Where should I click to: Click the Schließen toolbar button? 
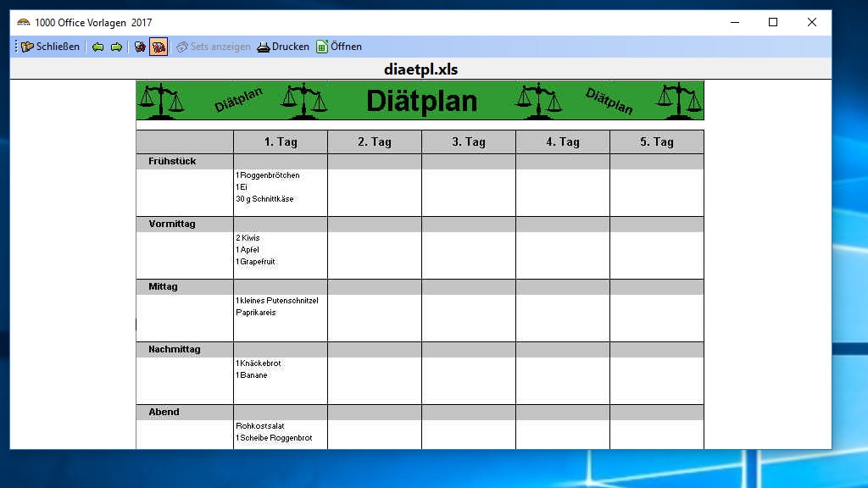pos(51,47)
